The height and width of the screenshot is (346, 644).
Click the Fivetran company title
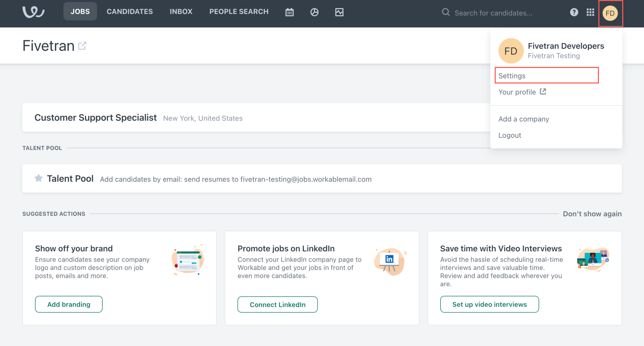[x=48, y=46]
